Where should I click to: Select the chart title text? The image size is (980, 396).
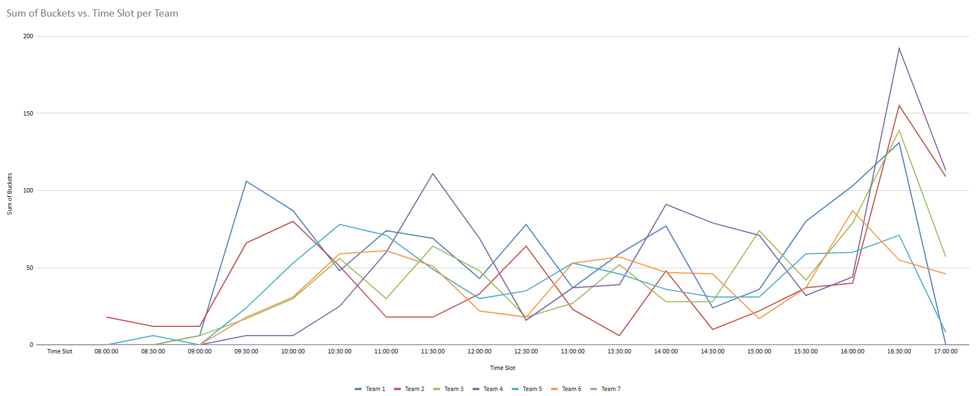[x=92, y=13]
